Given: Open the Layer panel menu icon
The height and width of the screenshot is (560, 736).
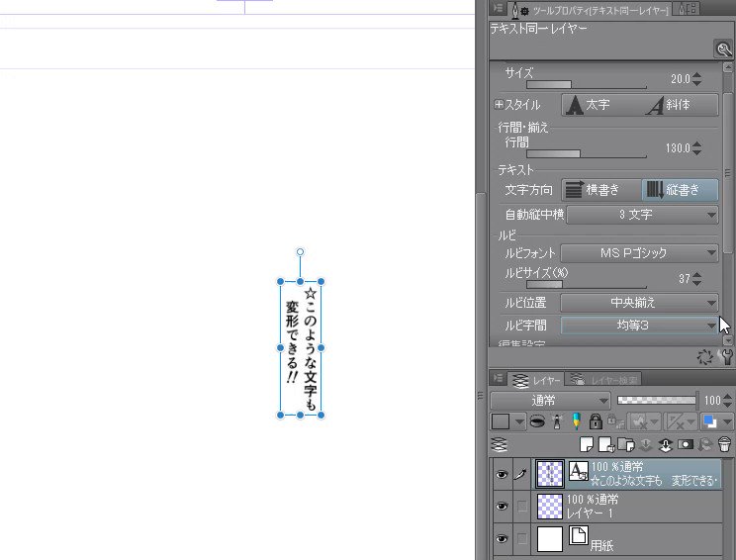Looking at the screenshot, I should (498, 378).
